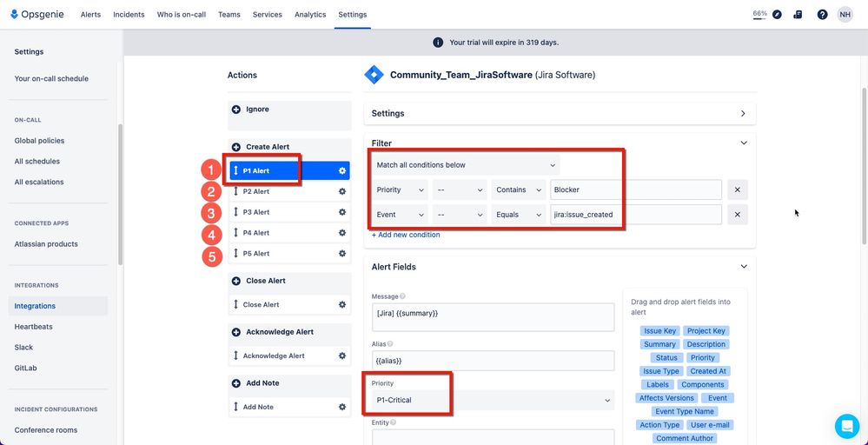Open Services in top navigation
This screenshot has width=868, height=445.
pos(268,15)
